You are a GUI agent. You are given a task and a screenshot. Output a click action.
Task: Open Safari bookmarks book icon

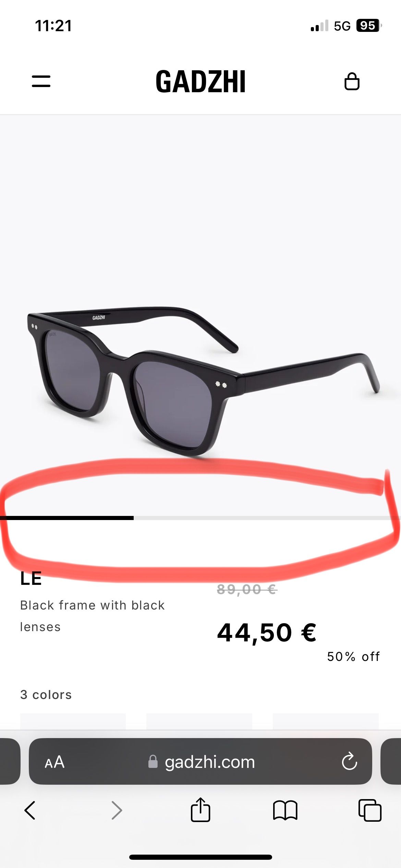click(285, 810)
